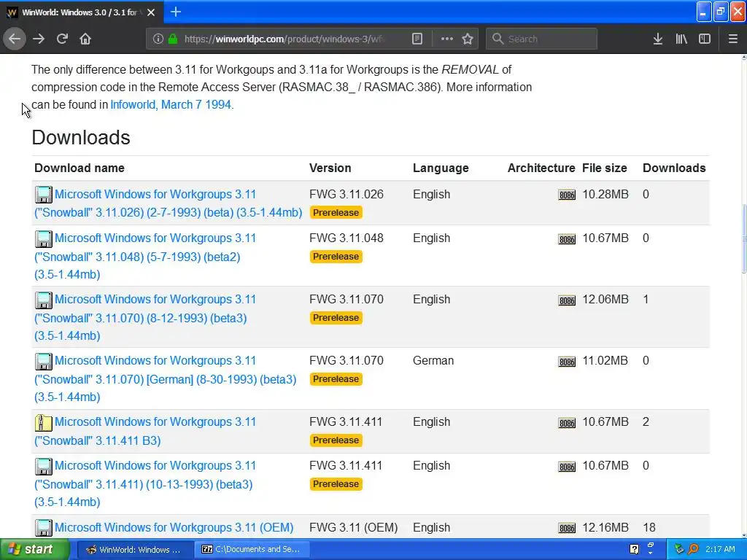Close the WinWorld tab
The width and height of the screenshot is (747, 560).
coord(151,12)
